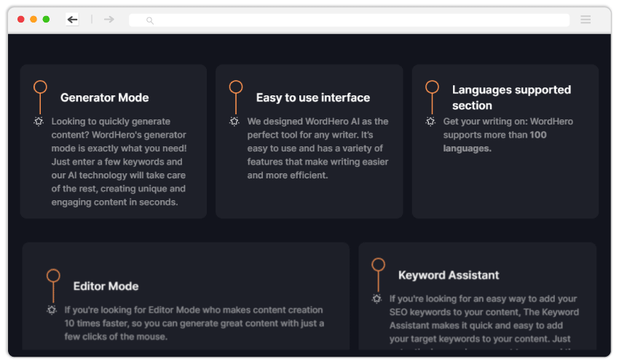The width and height of the screenshot is (619, 364).
Task: Click the orange pin icon beside Generator Mode
Action: pos(40,97)
